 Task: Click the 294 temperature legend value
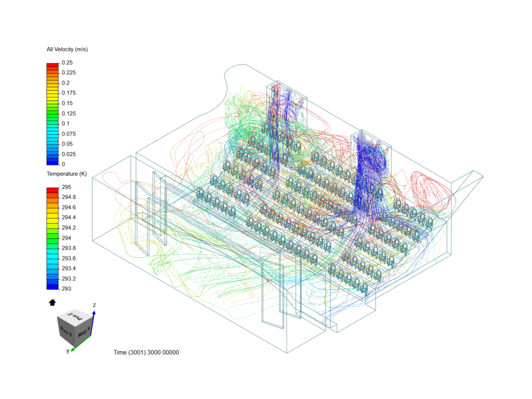tap(66, 238)
